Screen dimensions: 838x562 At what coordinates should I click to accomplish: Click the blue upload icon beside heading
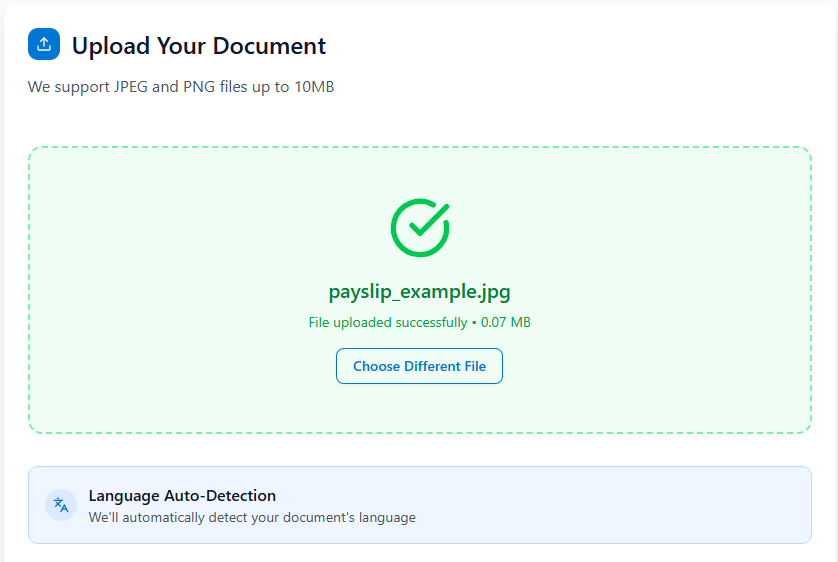(44, 44)
